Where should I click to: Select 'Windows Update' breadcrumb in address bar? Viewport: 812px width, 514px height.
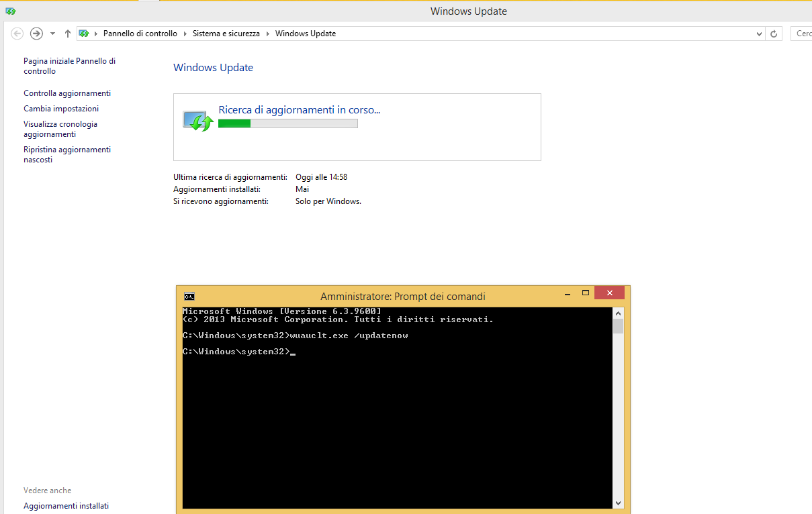(x=306, y=34)
